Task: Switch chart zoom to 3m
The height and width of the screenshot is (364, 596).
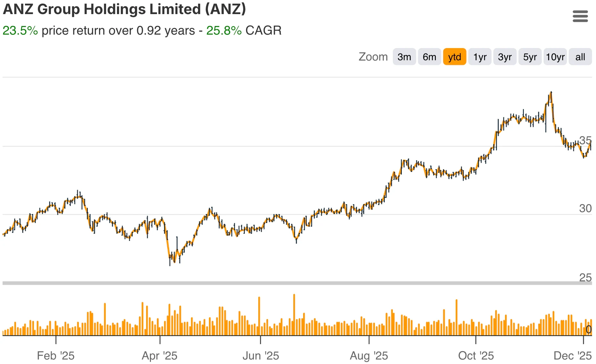Action: point(404,57)
